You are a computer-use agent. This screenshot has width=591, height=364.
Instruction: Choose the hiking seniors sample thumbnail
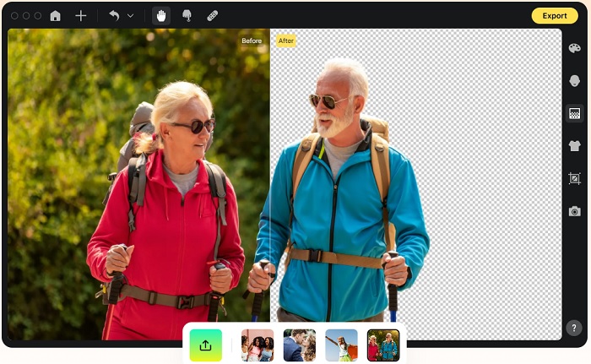(x=383, y=345)
